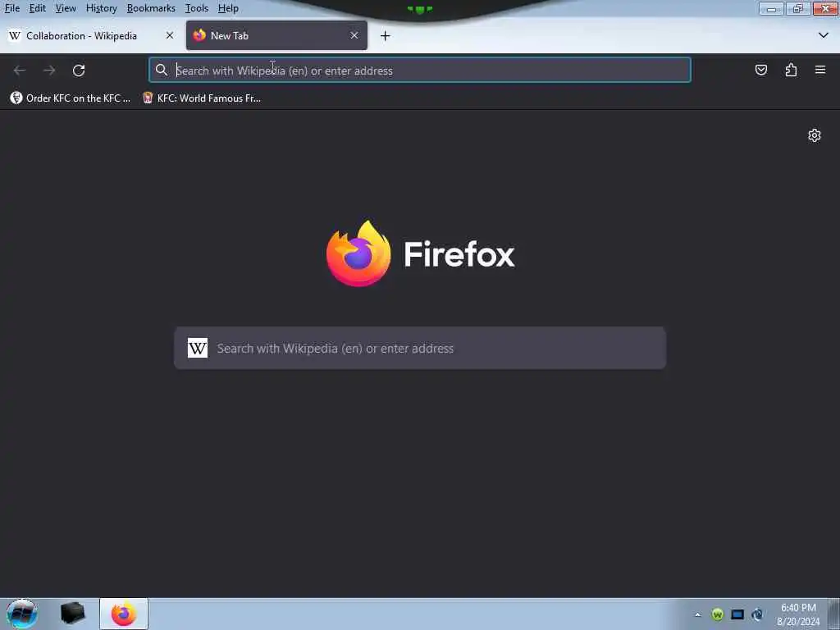
Task: Click the W favicon on Wikipedia tab
Action: (15, 35)
